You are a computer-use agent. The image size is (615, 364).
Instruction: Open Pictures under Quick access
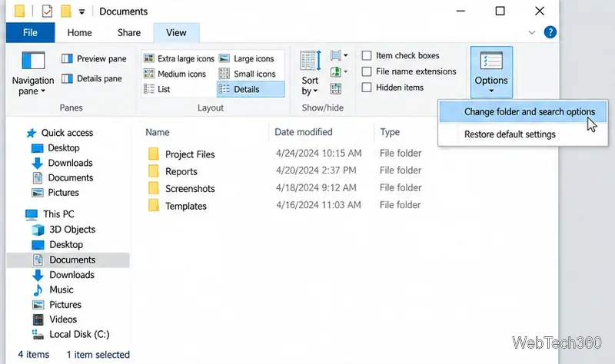[55, 193]
